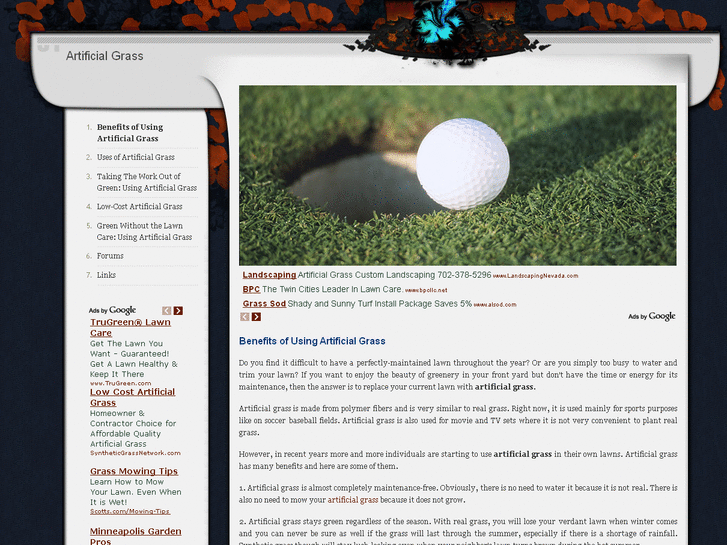This screenshot has height=545, width=727.
Task: Visit www.bpcllc.net ad URL
Action: [426, 290]
